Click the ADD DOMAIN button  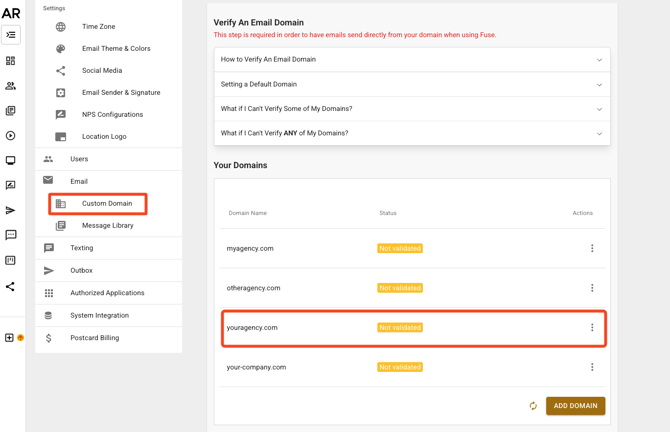coord(575,406)
